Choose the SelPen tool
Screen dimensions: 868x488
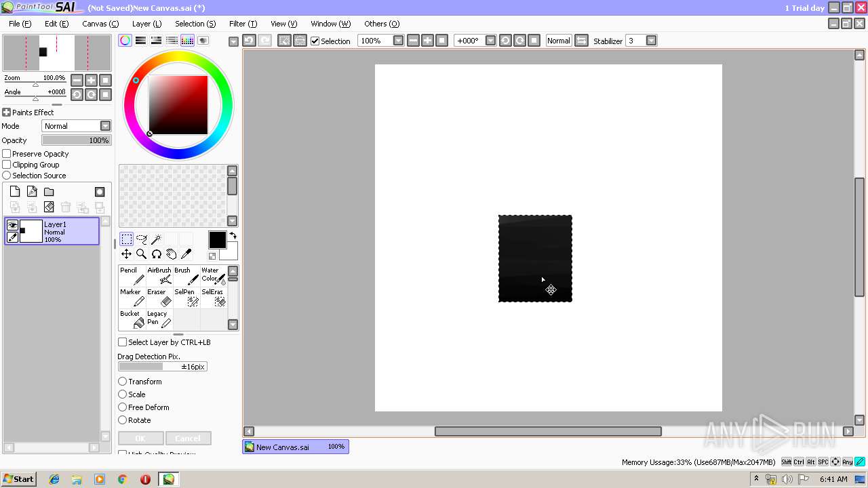(186, 298)
